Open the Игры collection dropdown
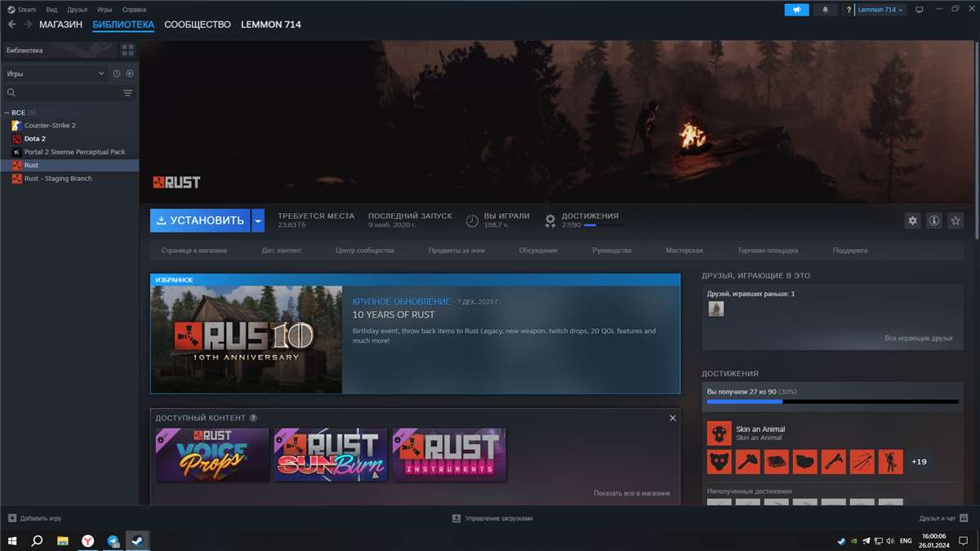This screenshot has height=551, width=980. [55, 73]
